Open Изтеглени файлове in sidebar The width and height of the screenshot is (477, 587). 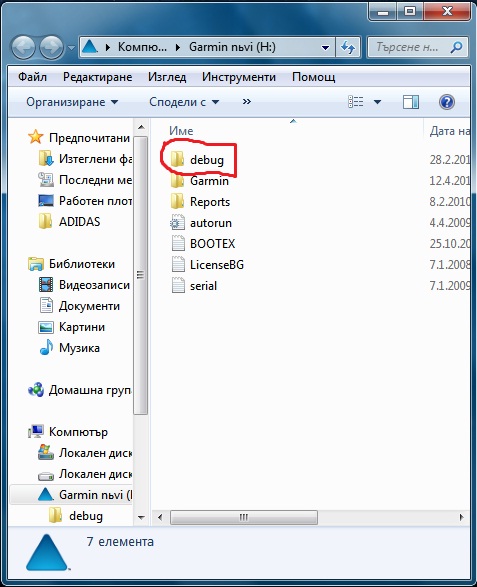pyautogui.click(x=95, y=159)
